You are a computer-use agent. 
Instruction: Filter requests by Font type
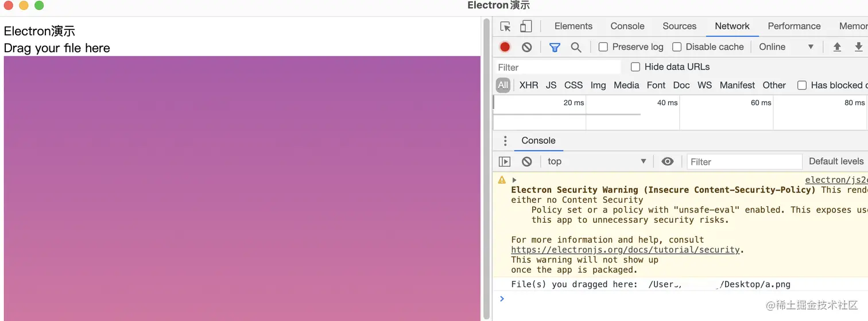(656, 86)
